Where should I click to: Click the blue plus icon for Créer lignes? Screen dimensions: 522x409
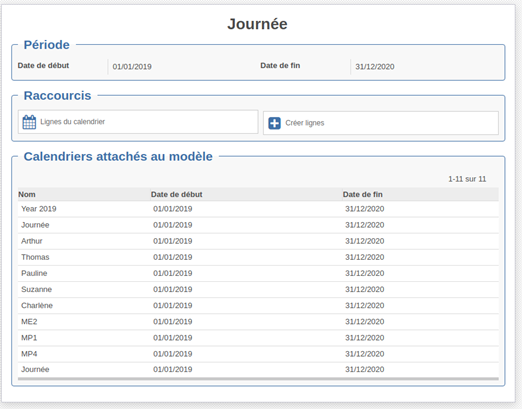coord(274,123)
